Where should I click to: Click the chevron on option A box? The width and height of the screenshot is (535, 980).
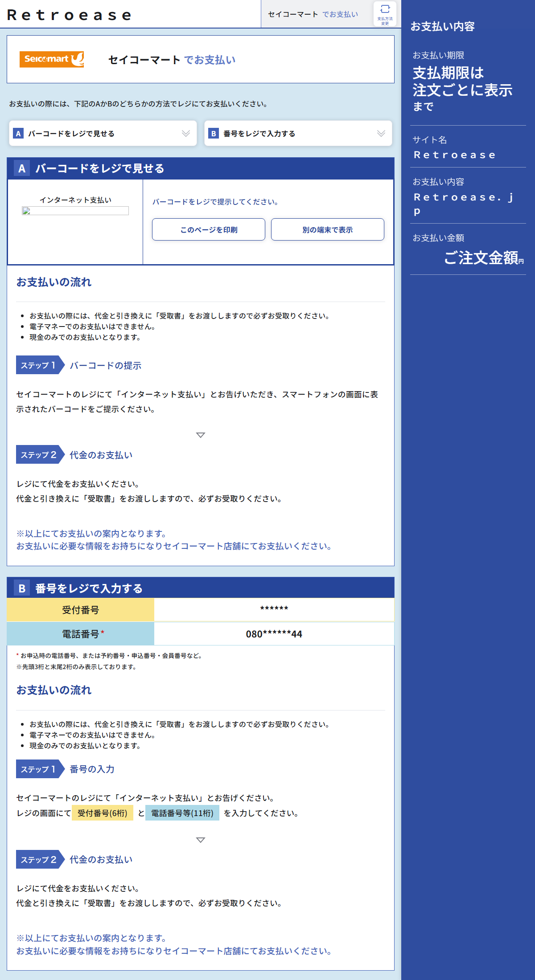pos(186,133)
